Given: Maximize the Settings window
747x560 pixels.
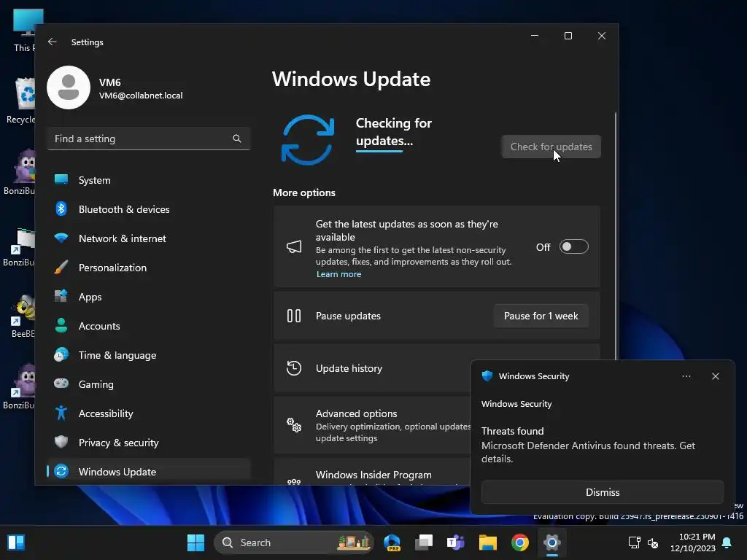Looking at the screenshot, I should (568, 36).
